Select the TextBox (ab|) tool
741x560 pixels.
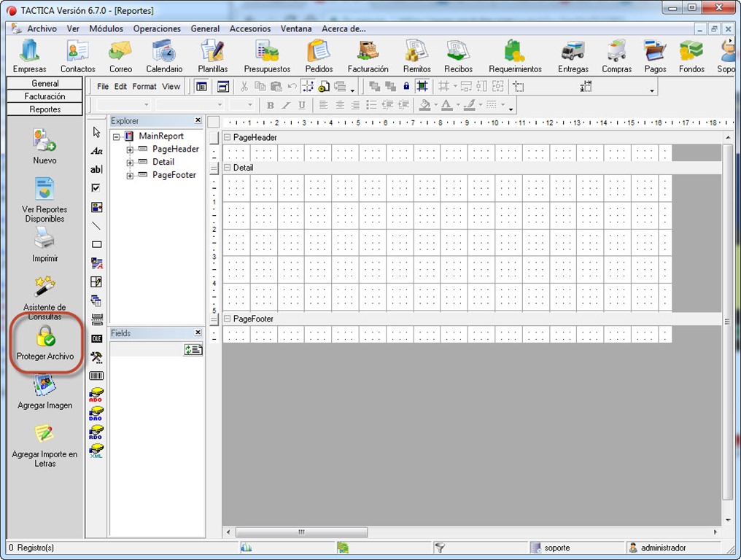click(96, 169)
